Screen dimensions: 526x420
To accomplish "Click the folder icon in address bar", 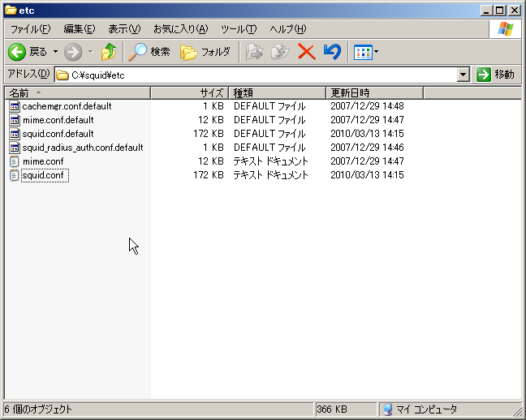I will pyautogui.click(x=62, y=75).
